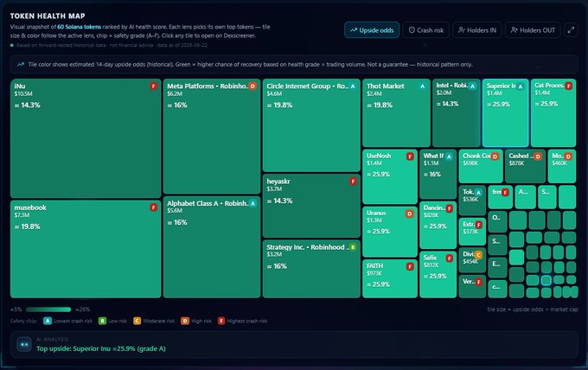Open the Cat Process $1.4M value
The image size is (588, 370).
[x=542, y=92]
